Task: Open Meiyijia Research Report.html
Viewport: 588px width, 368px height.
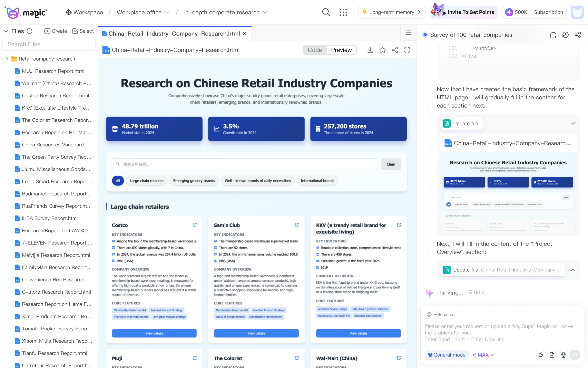Action: coord(56,255)
